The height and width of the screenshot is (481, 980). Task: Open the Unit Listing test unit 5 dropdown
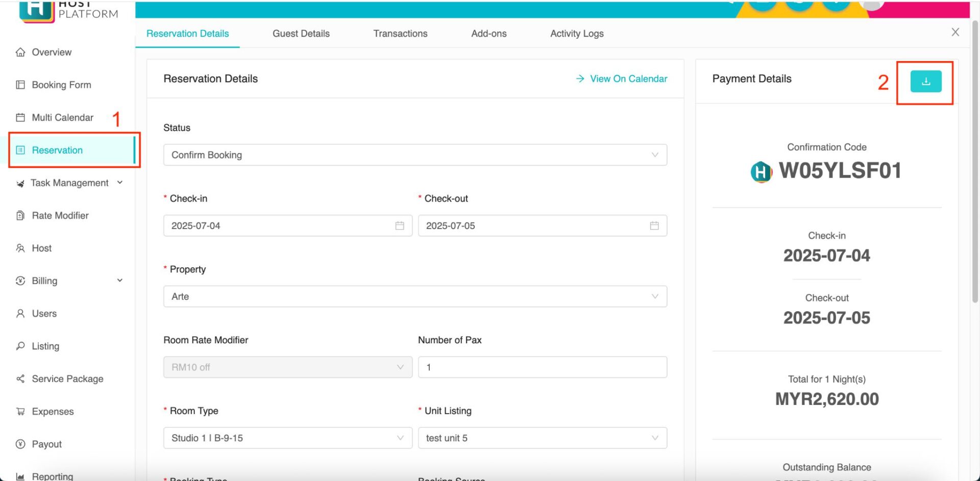[x=543, y=438]
